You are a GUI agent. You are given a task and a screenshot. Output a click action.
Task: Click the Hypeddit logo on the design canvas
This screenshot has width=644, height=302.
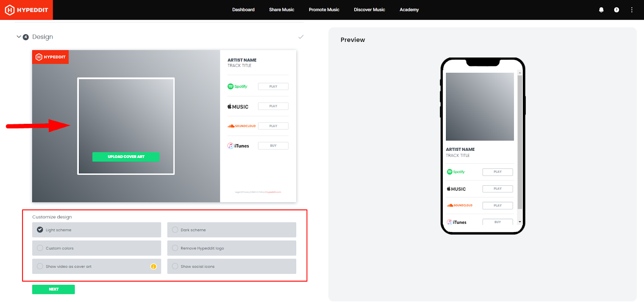[x=50, y=57]
